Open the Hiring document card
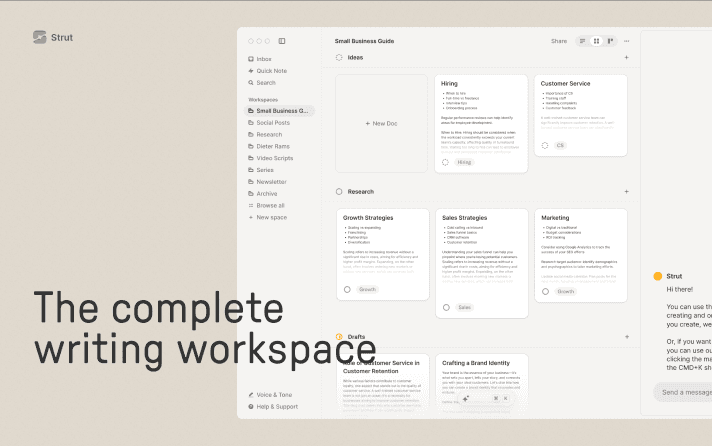The image size is (712, 446). [x=481, y=124]
